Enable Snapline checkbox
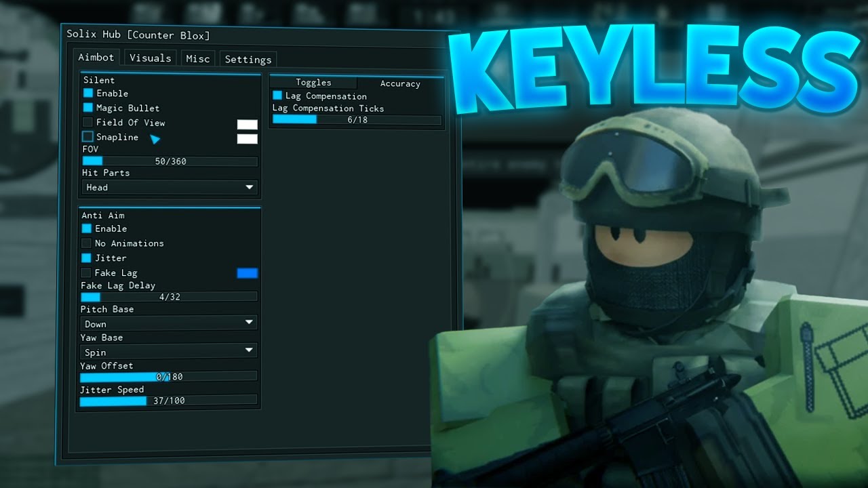The width and height of the screenshot is (868, 488). [88, 137]
